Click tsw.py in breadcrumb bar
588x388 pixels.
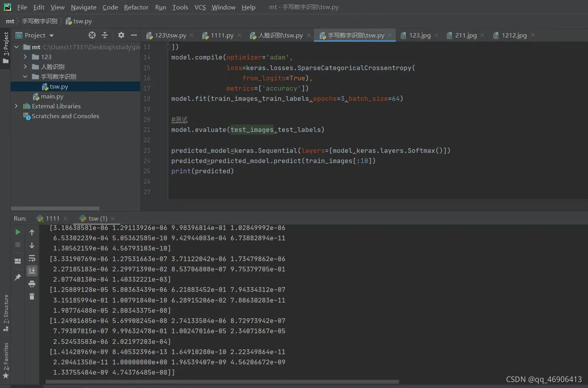point(79,21)
